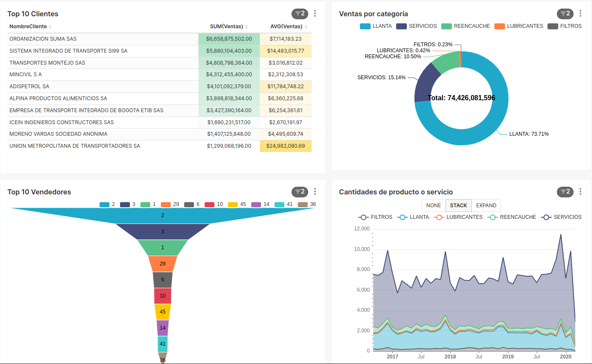The width and height of the screenshot is (592, 364).
Task: Click gray funnel segment labeled 6
Action: click(x=162, y=280)
